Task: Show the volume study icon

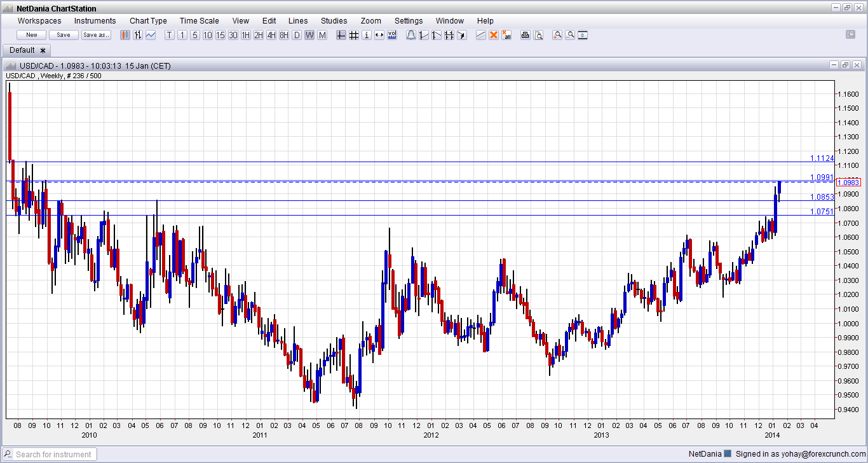Action: (392, 35)
